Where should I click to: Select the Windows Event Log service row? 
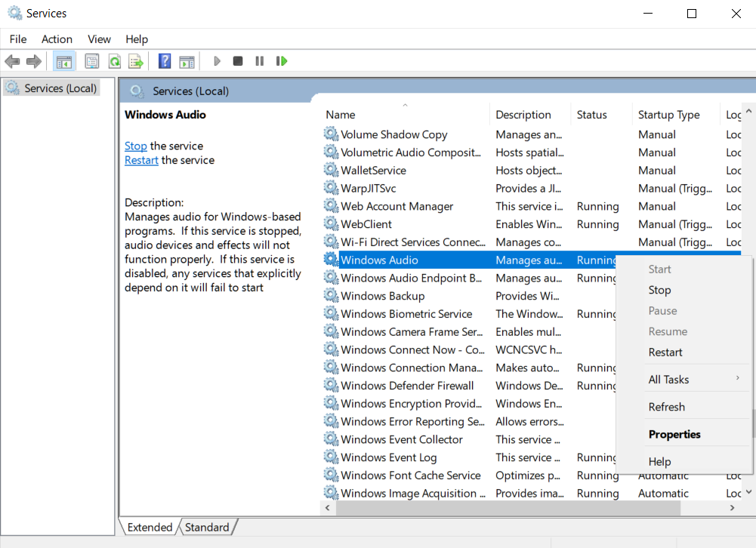[x=388, y=457]
